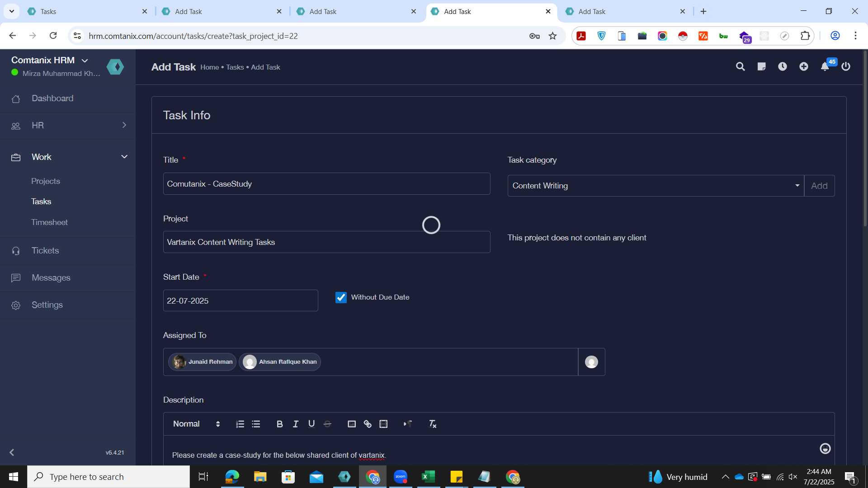The width and height of the screenshot is (868, 488).
Task: Click the power logout icon
Action: (846, 67)
